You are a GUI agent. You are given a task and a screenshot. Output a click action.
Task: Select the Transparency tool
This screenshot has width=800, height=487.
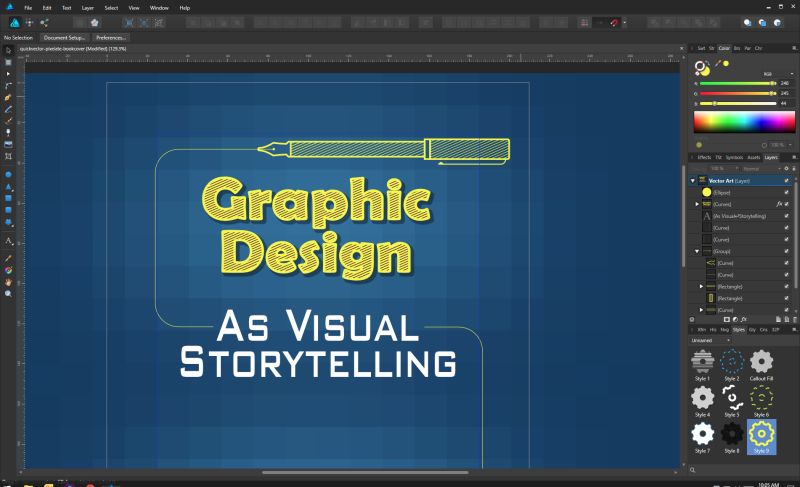[8, 133]
